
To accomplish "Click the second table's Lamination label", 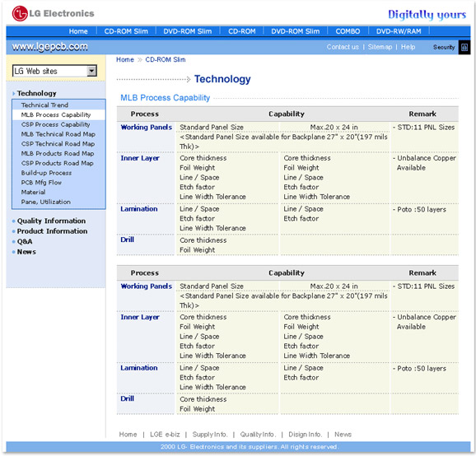I will click(x=138, y=368).
